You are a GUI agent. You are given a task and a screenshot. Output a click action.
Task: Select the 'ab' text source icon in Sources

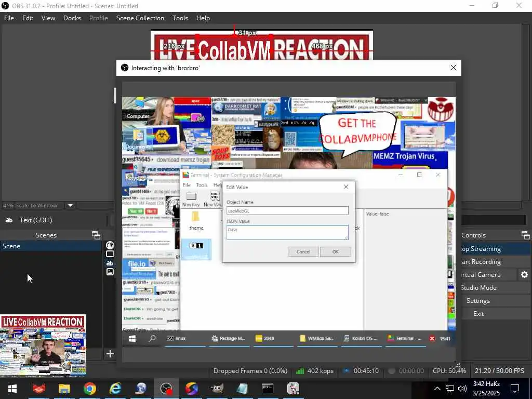click(x=110, y=263)
